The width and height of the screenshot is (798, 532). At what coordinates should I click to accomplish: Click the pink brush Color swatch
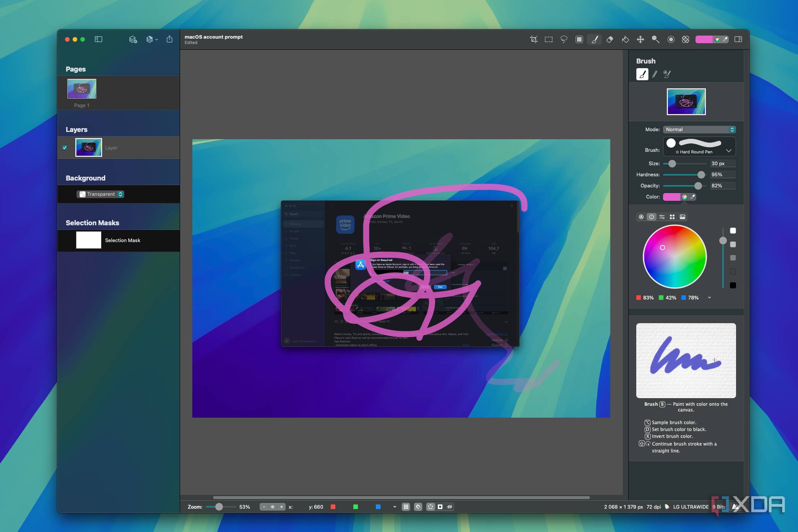pyautogui.click(x=671, y=197)
